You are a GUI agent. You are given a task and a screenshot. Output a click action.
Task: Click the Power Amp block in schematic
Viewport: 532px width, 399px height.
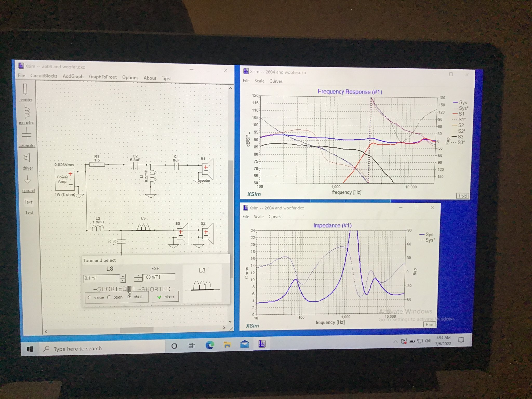pos(64,179)
